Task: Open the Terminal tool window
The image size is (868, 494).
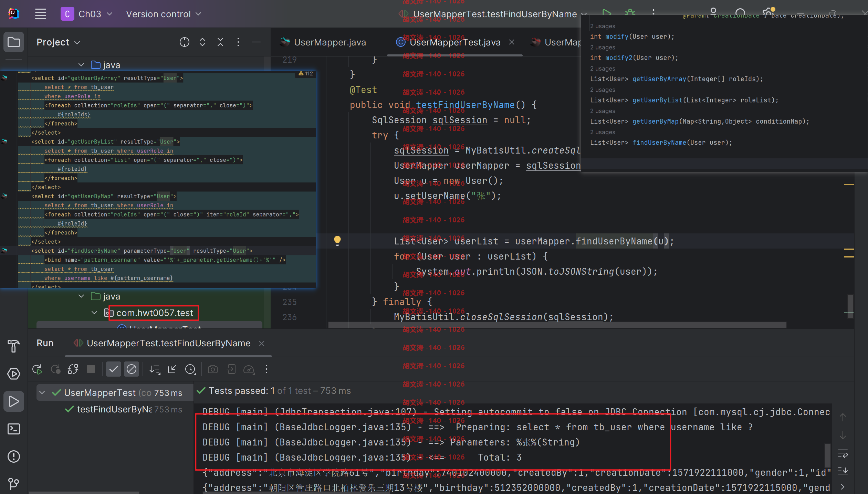Action: (14, 429)
